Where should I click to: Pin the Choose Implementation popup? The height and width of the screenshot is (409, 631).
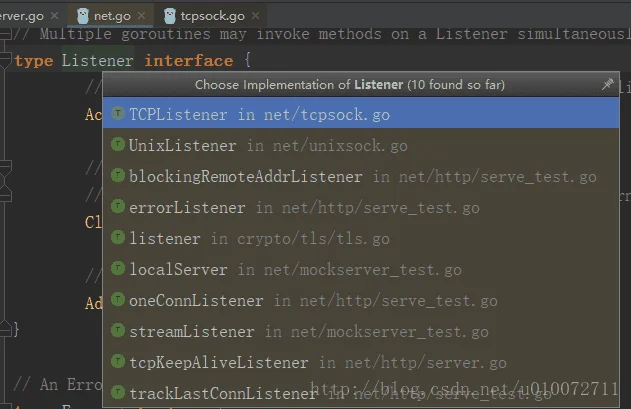click(607, 84)
